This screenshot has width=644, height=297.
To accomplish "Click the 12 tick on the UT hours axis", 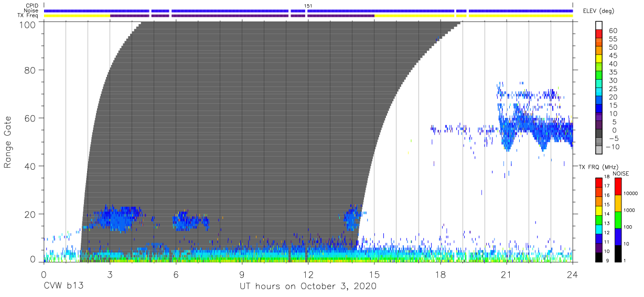I will click(x=308, y=274).
